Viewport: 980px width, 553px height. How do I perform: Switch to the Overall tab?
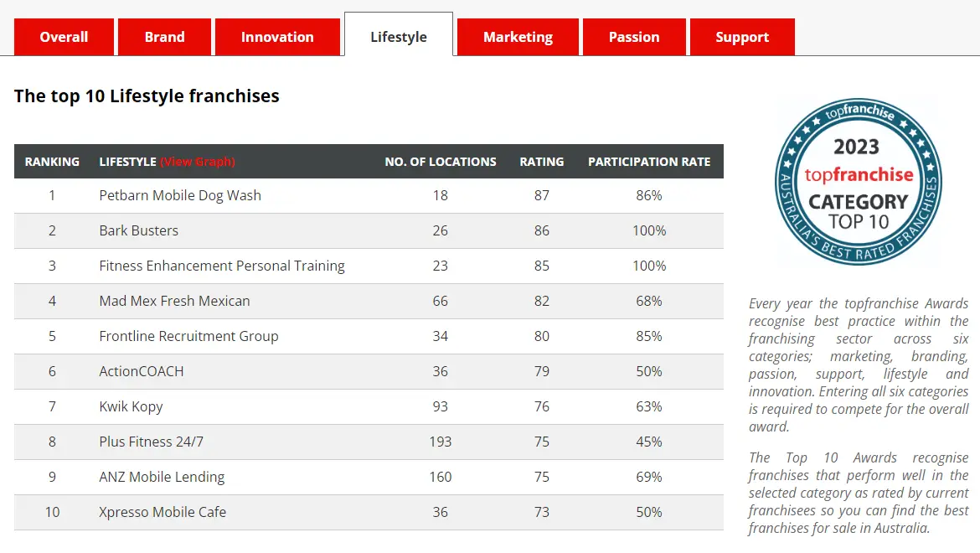coord(64,37)
